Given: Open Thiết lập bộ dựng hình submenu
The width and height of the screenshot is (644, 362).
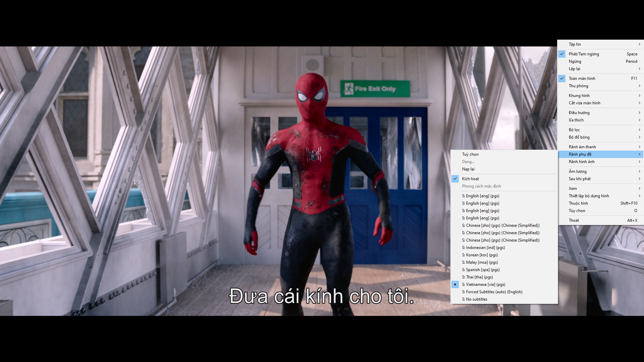Looking at the screenshot, I should coord(601,196).
